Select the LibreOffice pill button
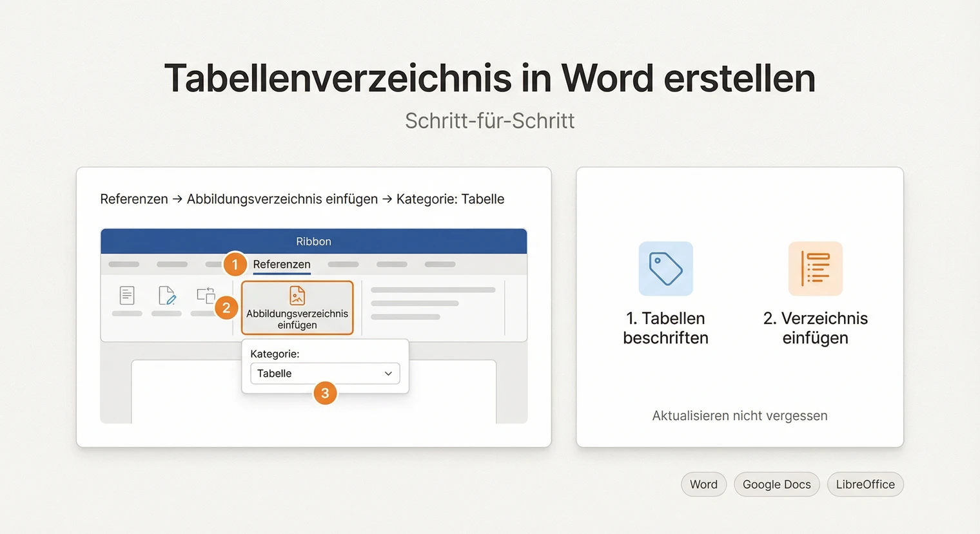The width and height of the screenshot is (980, 534). click(865, 484)
